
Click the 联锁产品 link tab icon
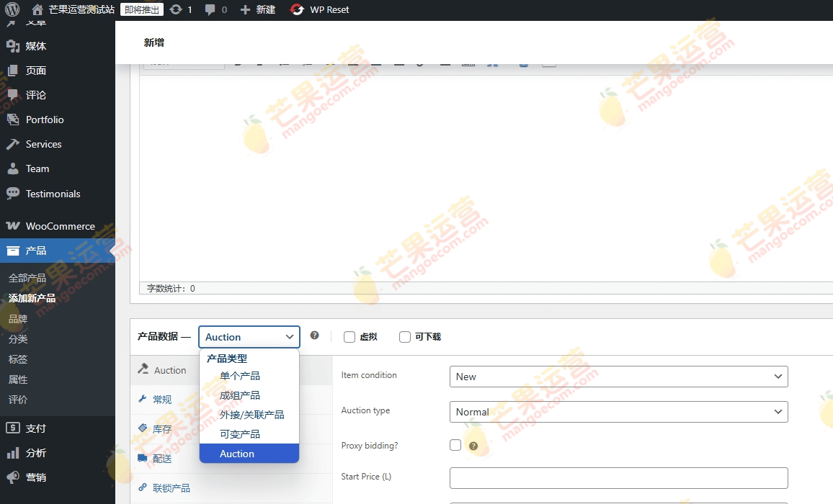pyautogui.click(x=143, y=487)
